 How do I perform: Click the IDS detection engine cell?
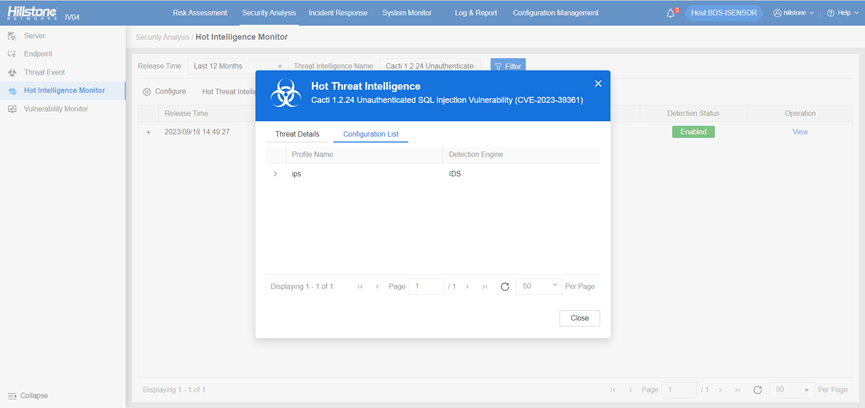[455, 174]
